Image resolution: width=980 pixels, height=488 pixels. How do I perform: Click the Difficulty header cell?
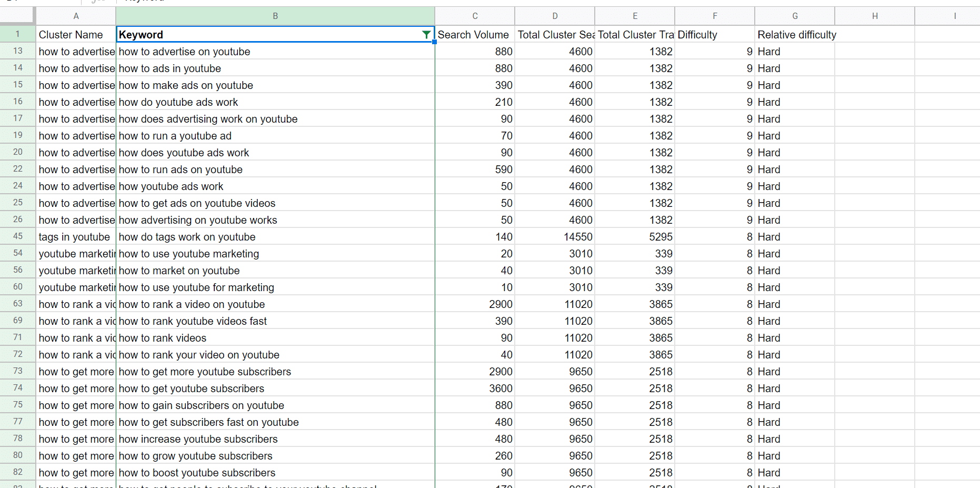click(715, 35)
